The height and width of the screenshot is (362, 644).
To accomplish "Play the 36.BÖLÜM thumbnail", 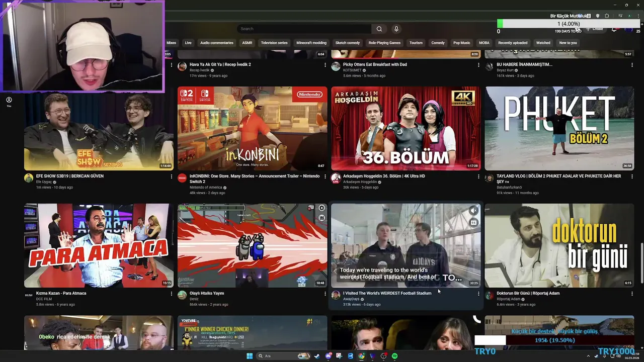I will [406, 128].
